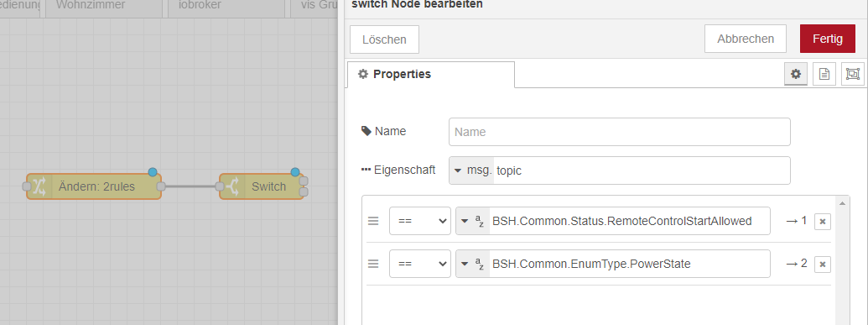Open msg. property type dropdown
868x325 pixels.
pos(471,170)
